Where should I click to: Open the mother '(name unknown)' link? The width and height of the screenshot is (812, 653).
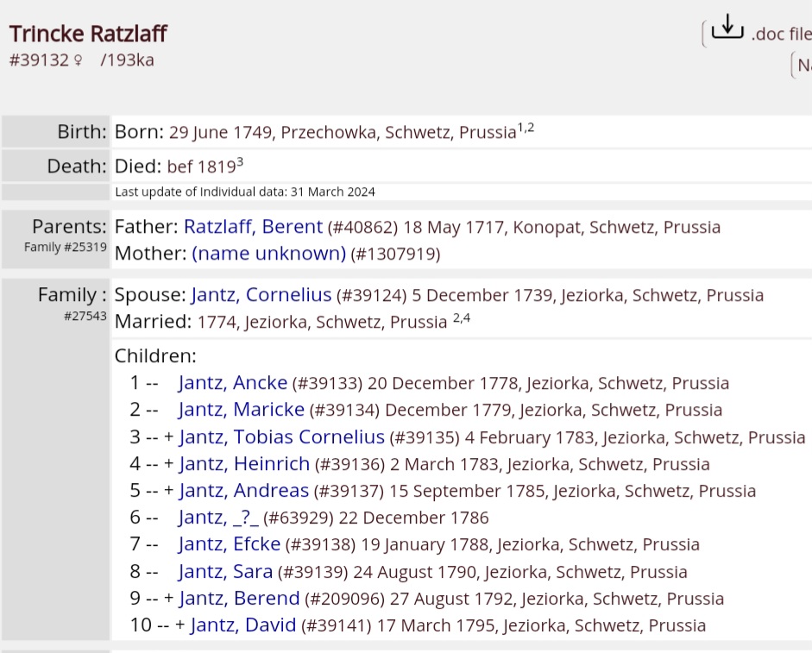pyautogui.click(x=268, y=254)
